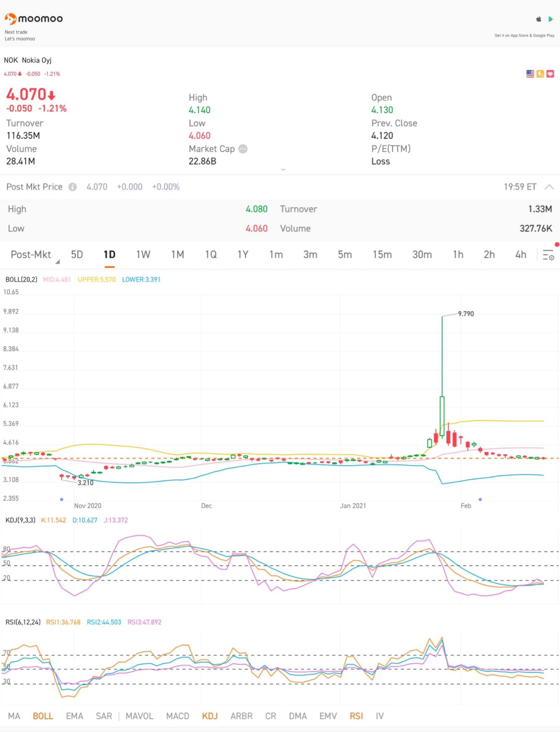Click the Turnover 116.35M value
Image resolution: width=560 pixels, height=732 pixels.
[x=23, y=136]
